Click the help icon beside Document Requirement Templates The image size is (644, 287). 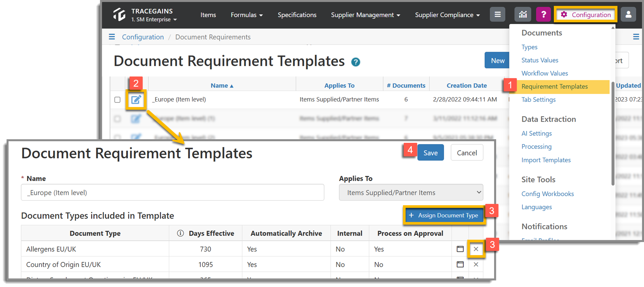tap(355, 62)
